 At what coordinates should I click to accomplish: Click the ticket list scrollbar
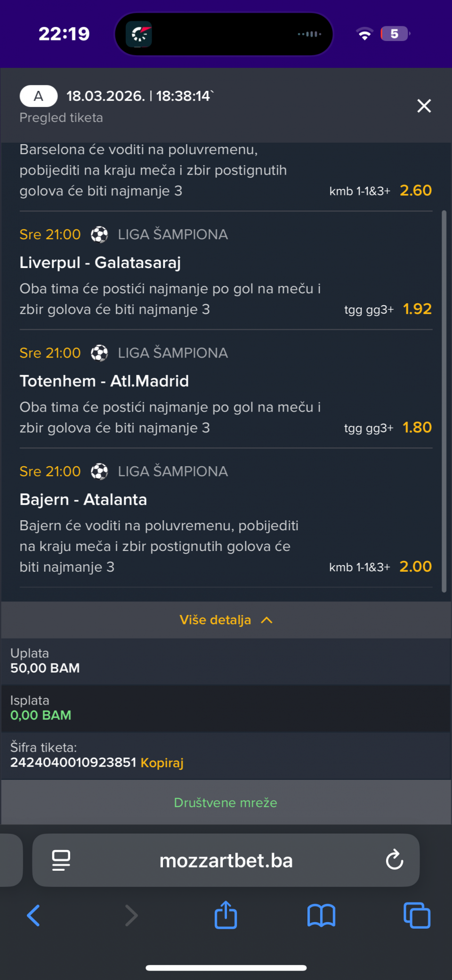(x=444, y=400)
